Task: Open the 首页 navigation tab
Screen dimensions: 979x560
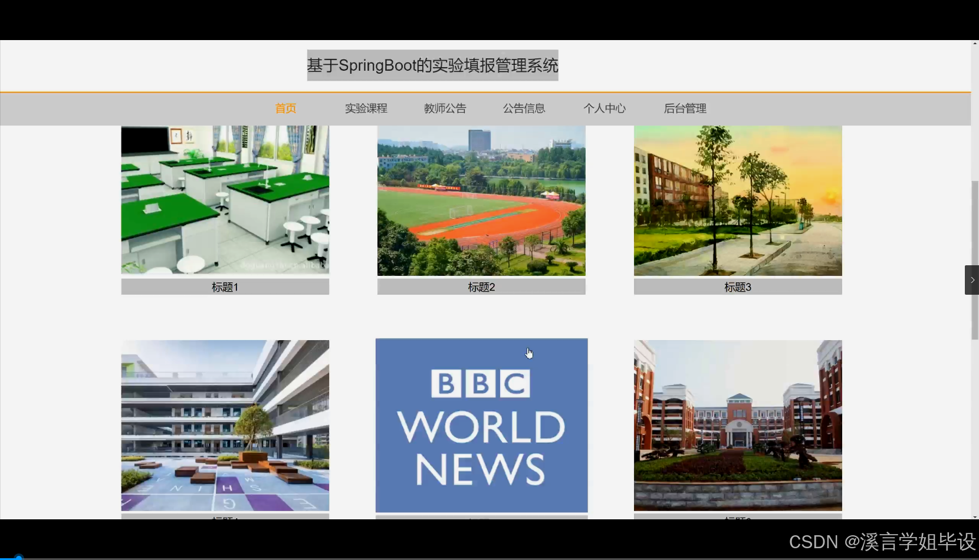Action: 285,108
